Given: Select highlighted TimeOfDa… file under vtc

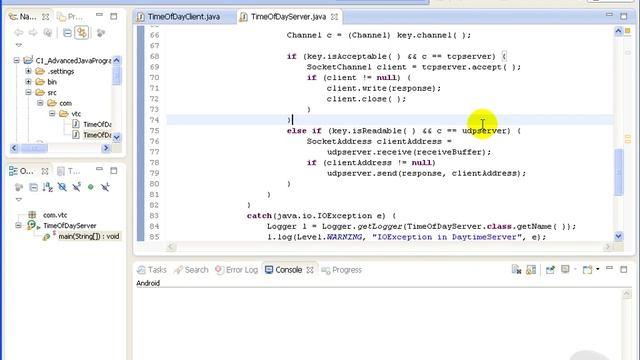Looking at the screenshot, I should [x=97, y=135].
